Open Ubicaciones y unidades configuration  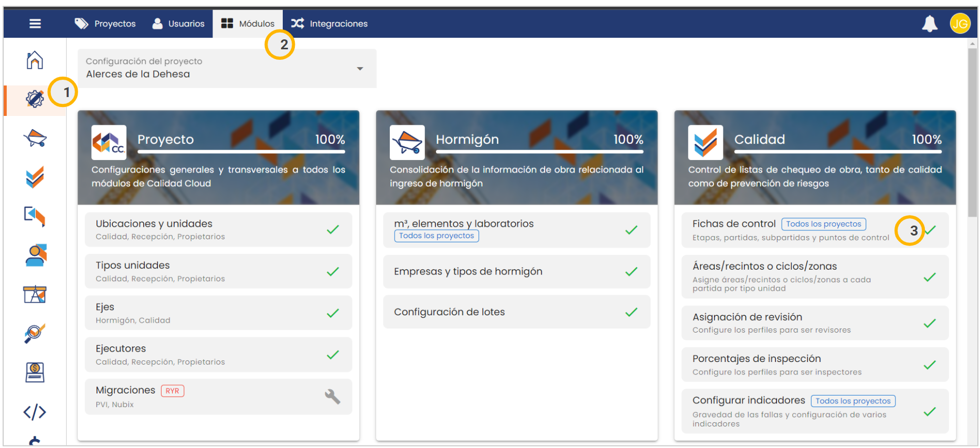tap(218, 229)
